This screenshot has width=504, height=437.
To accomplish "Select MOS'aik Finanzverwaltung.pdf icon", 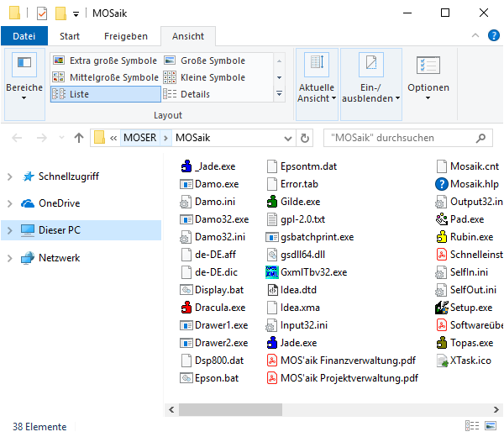I will 272,361.
